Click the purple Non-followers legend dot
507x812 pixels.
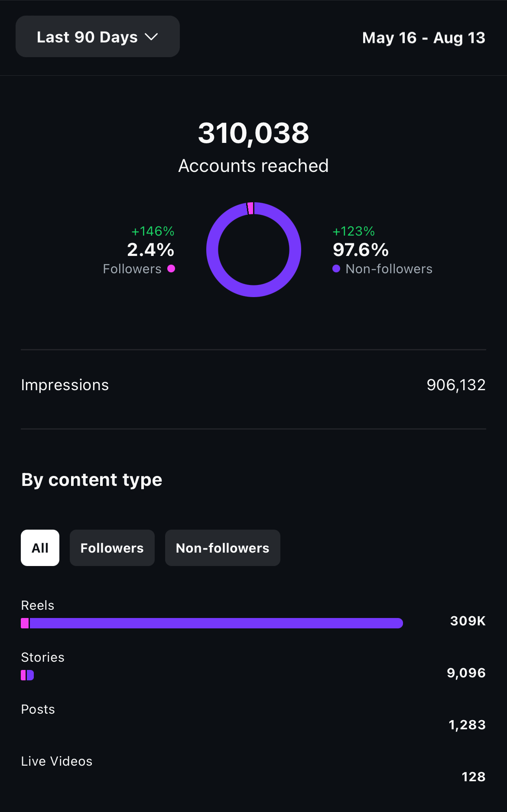click(x=336, y=269)
